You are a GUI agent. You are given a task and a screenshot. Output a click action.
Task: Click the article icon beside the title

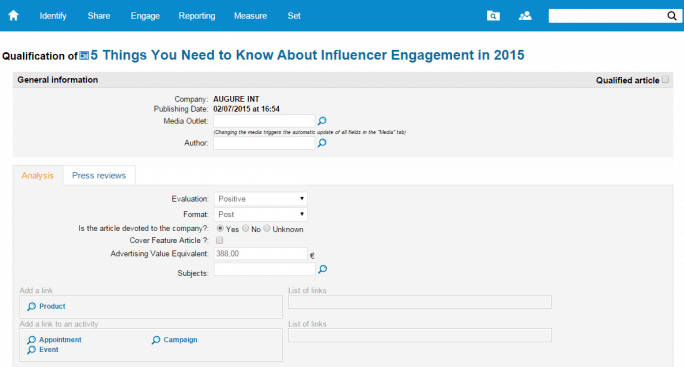(x=84, y=55)
